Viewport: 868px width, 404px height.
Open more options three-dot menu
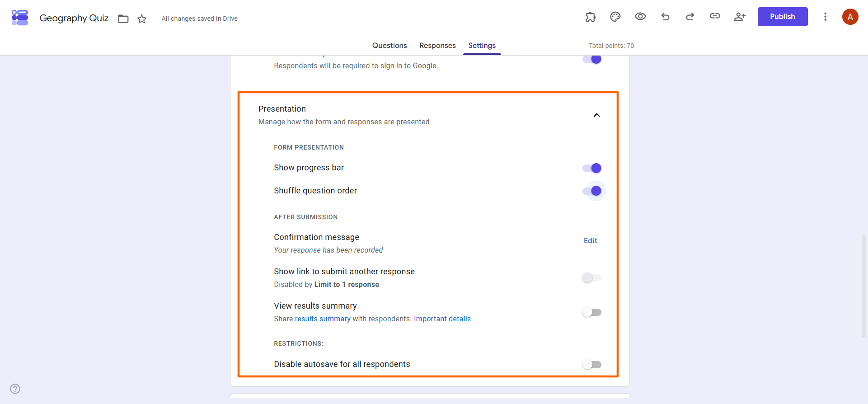pyautogui.click(x=825, y=17)
